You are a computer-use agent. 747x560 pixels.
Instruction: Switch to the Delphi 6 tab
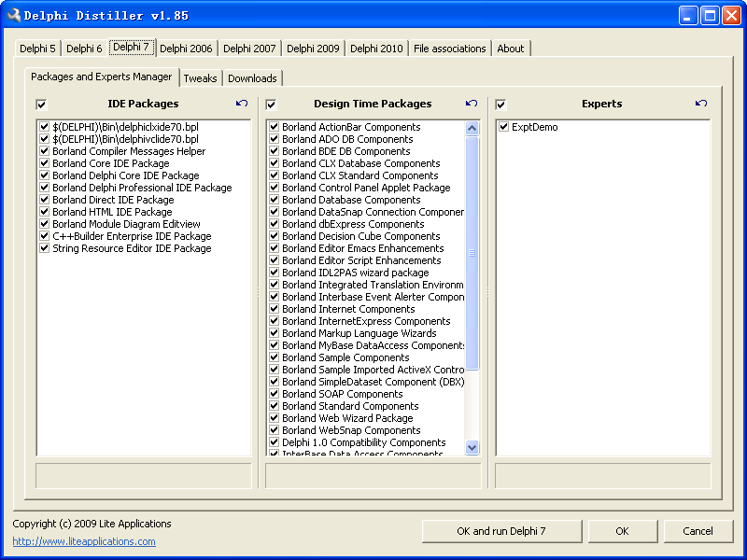click(x=84, y=49)
